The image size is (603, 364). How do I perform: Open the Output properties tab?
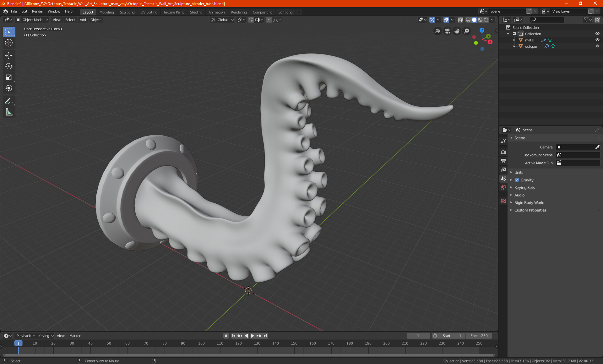coord(503,161)
